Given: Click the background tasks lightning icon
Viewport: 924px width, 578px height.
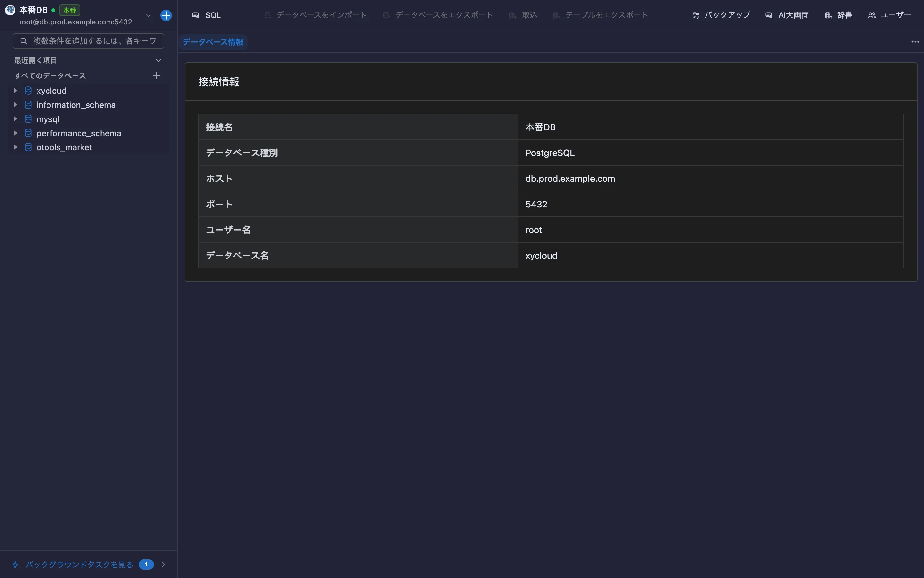Looking at the screenshot, I should [x=16, y=565].
